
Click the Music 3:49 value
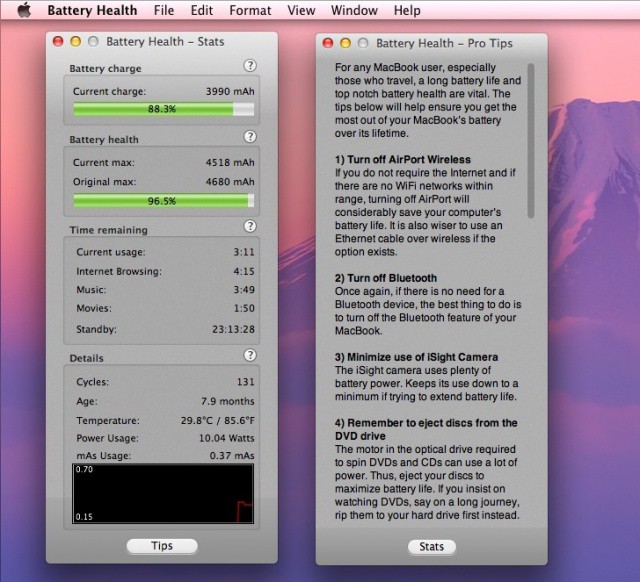(x=244, y=290)
